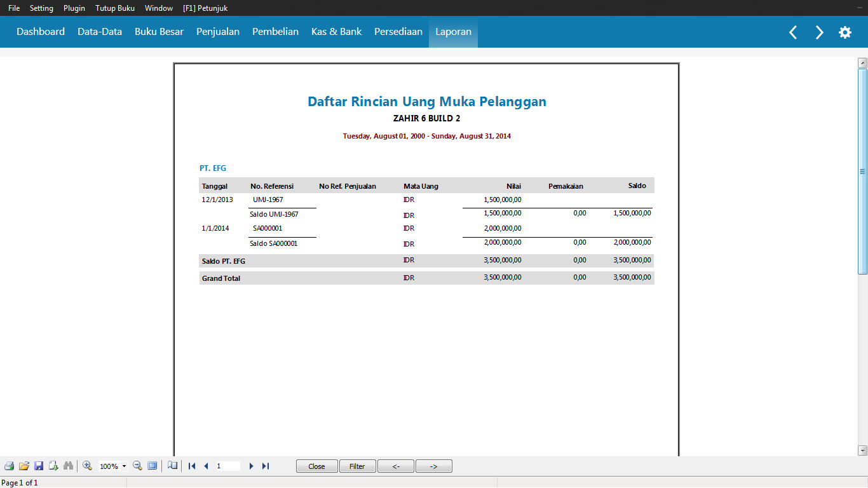868x488 pixels.
Task: Go to the previous report page
Action: point(206,466)
